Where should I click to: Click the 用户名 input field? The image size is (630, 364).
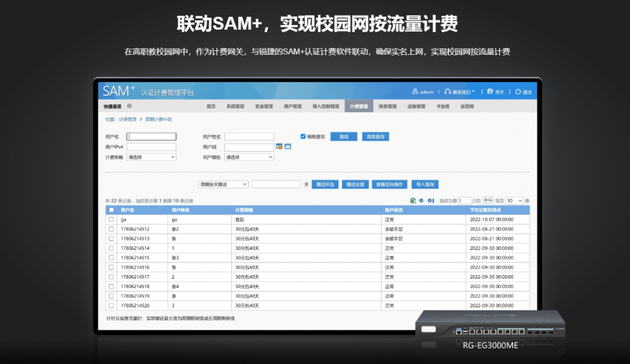pyautogui.click(x=151, y=137)
